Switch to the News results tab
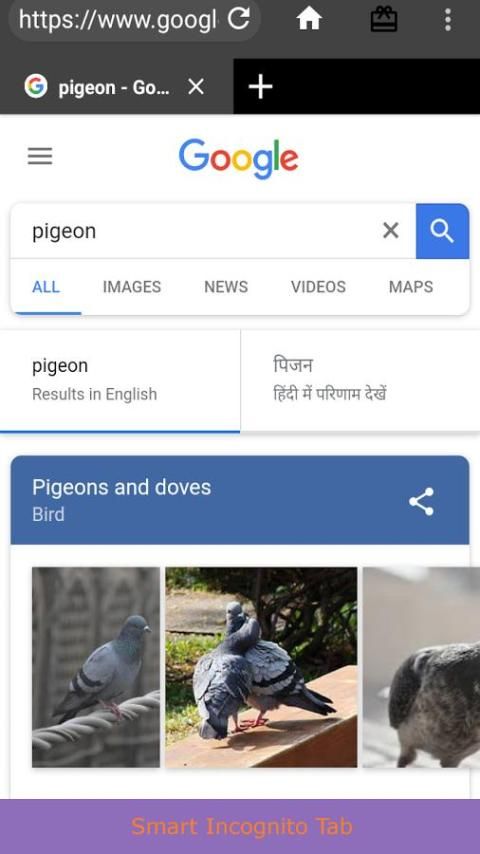 [226, 287]
